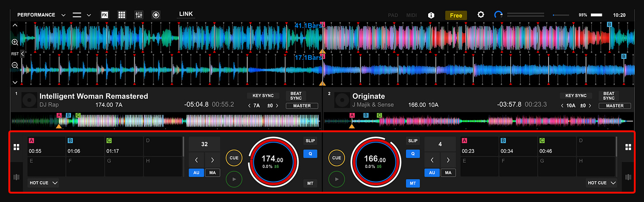Image resolution: width=644 pixels, height=202 pixels.
Task: Zoom out of the waveform
Action: coord(15,65)
